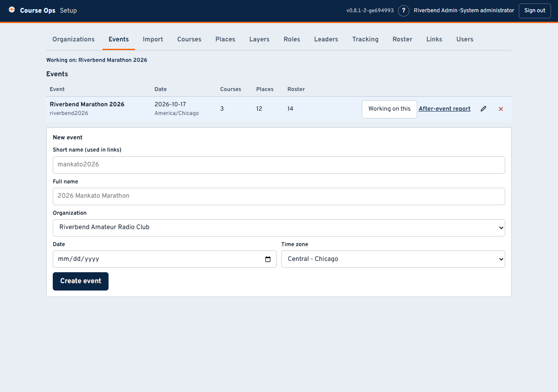Click the Riverbend Marathon 2026 event name
This screenshot has width=558, height=392.
click(87, 105)
